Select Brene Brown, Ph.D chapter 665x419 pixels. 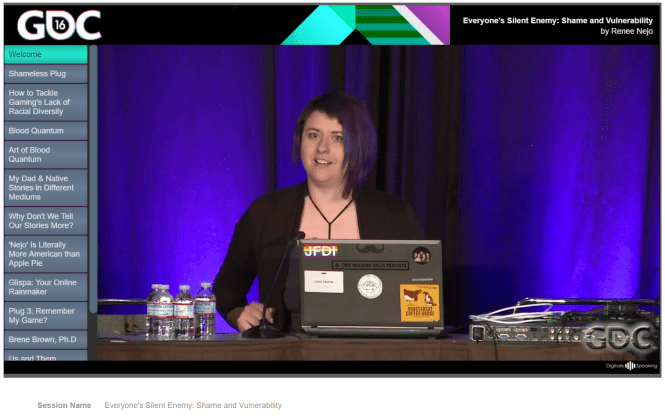46,339
